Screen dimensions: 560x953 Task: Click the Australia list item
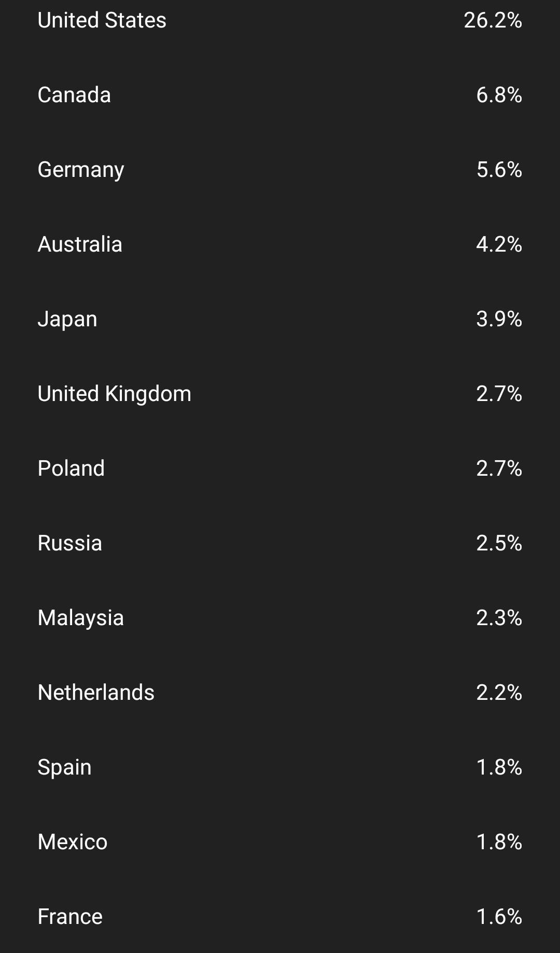pyautogui.click(x=80, y=245)
